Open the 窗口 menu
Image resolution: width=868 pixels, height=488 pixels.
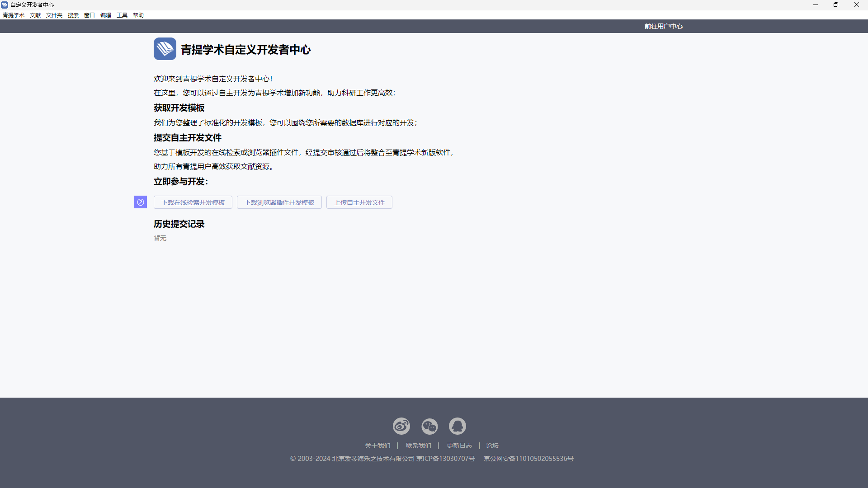(x=90, y=15)
